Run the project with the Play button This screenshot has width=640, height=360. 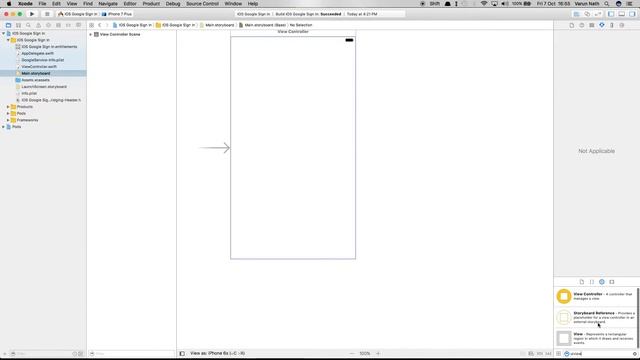pyautogui.click(x=32, y=14)
